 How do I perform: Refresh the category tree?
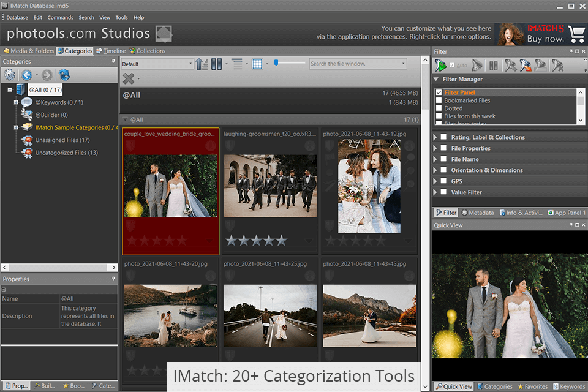(64, 75)
